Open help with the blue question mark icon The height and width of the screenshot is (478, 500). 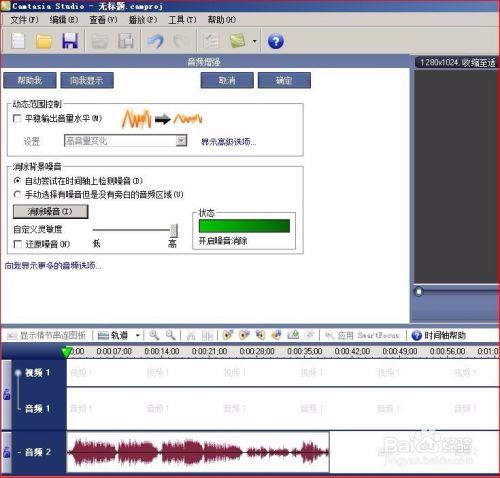click(276, 41)
